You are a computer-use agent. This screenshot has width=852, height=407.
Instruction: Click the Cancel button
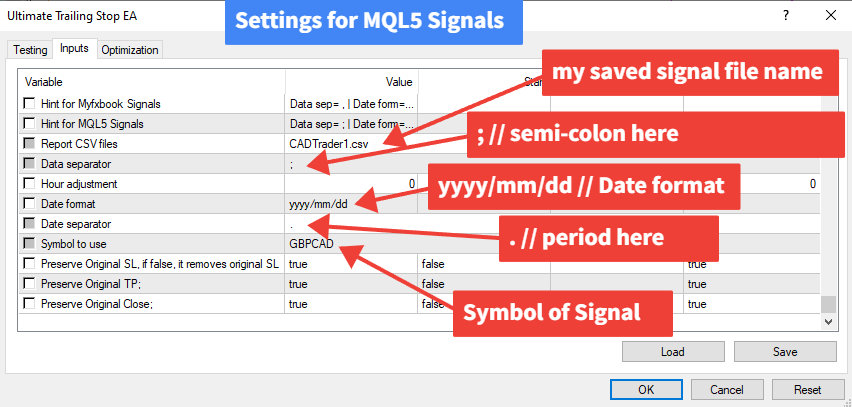(x=727, y=389)
